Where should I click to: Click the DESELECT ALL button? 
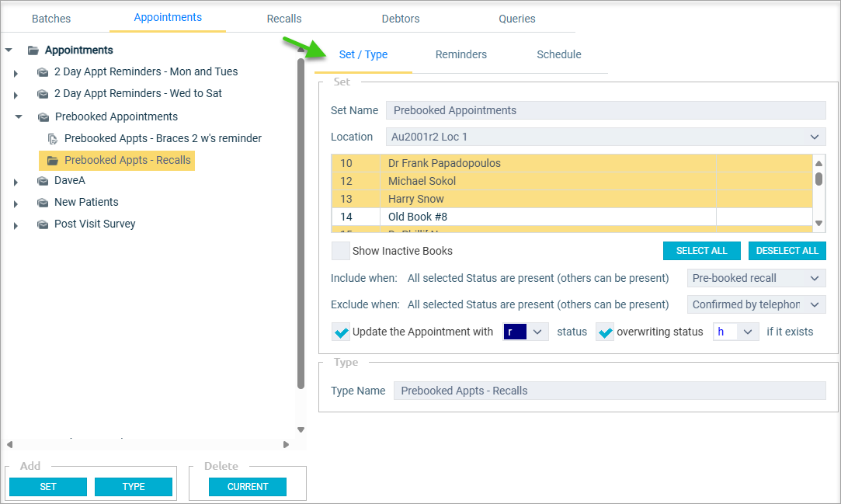pos(787,251)
